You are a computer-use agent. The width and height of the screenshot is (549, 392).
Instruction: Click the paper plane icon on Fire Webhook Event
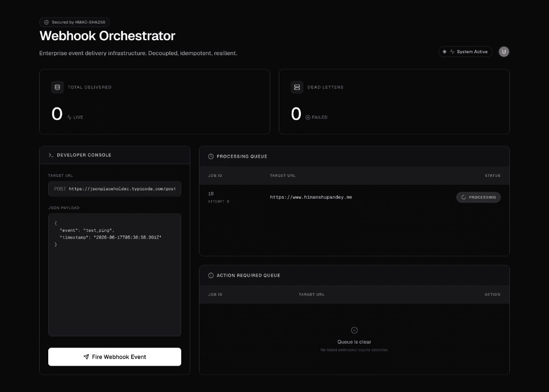click(x=86, y=357)
